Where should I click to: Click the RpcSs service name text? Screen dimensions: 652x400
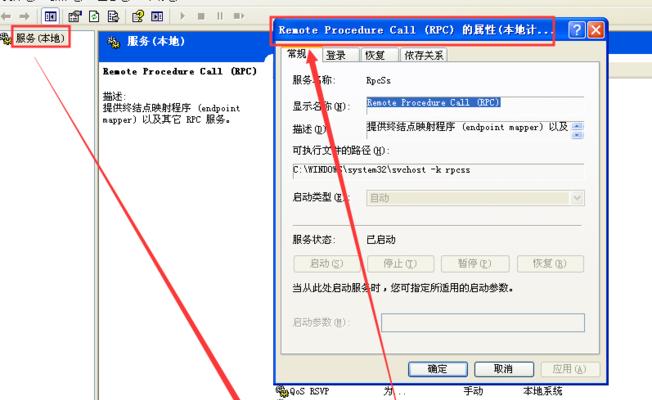point(378,81)
